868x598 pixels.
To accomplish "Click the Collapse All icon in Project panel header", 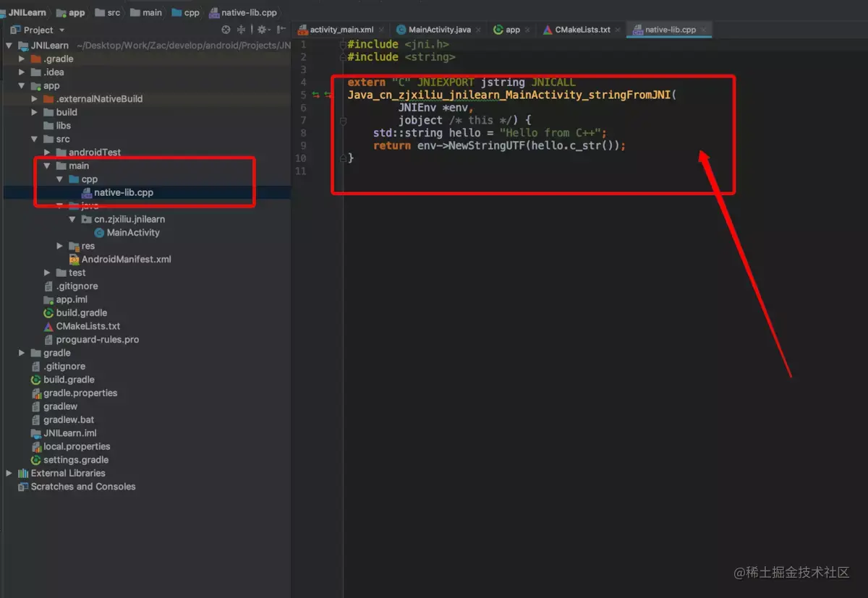I will (x=242, y=30).
